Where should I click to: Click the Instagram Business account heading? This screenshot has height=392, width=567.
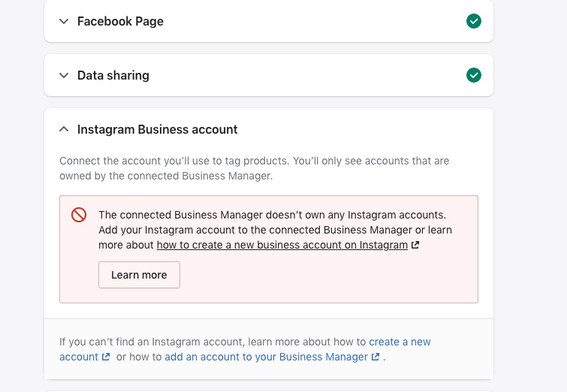[158, 130]
